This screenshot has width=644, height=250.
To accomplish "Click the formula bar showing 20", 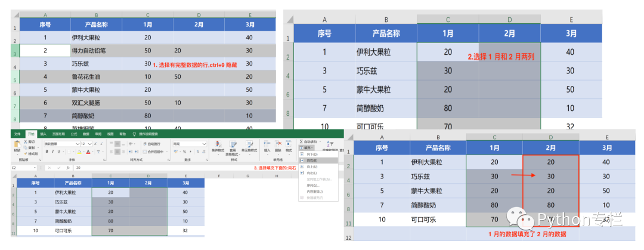I will [x=208, y=168].
